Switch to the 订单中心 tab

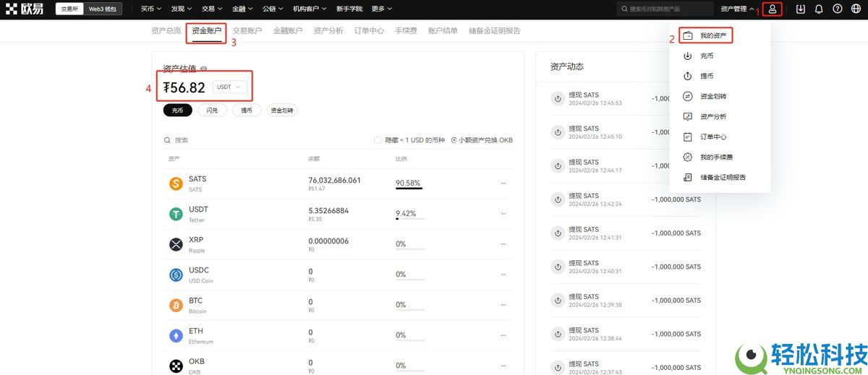(369, 31)
